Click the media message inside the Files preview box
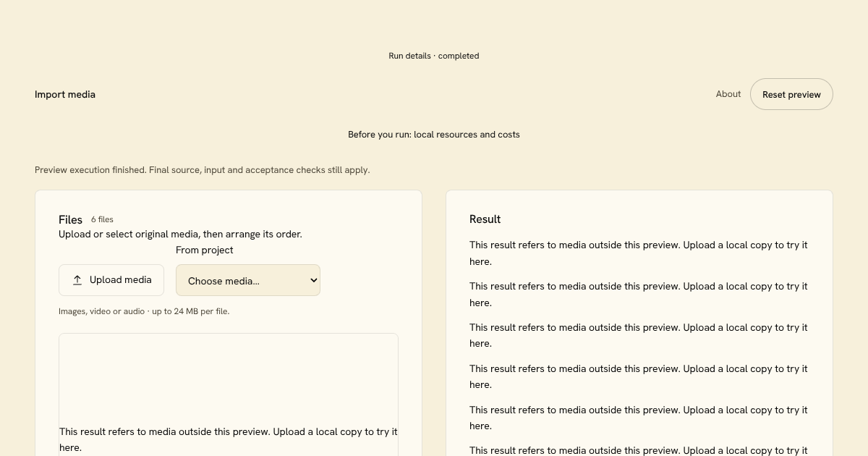868x456 pixels. click(x=229, y=439)
